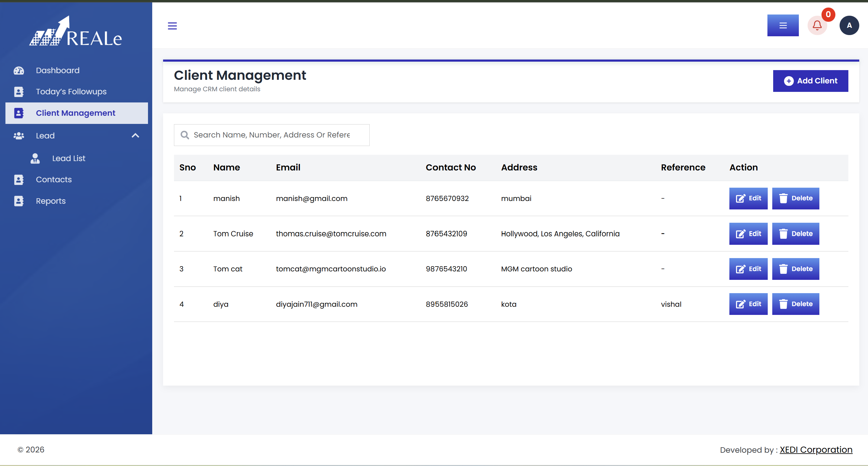Open the user avatar A menu

point(849,25)
